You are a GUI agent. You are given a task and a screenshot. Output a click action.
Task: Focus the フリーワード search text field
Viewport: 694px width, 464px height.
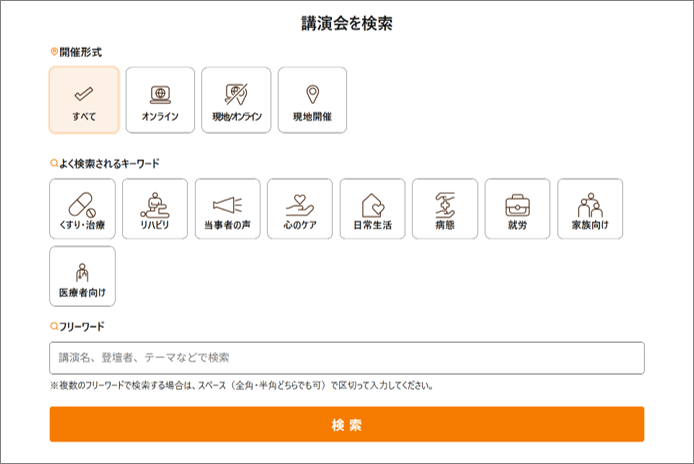347,358
